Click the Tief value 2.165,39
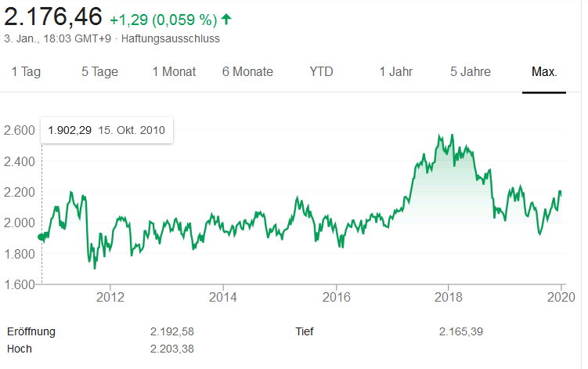The width and height of the screenshot is (588, 369). [x=461, y=331]
